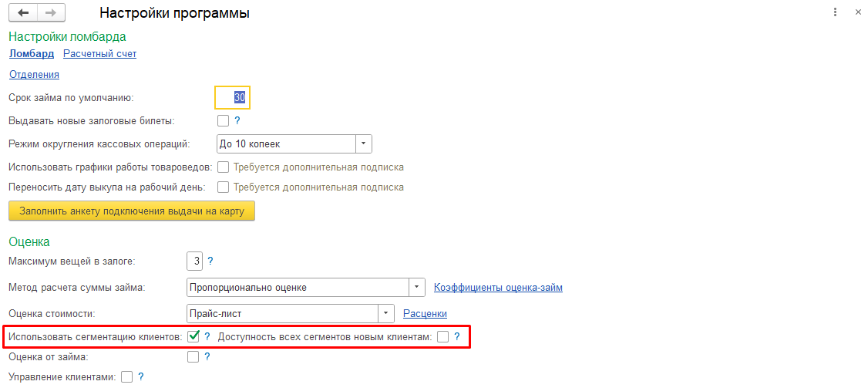Screen dimensions: 868x388
Task: Show help for Использовать сегментацию клиентов
Action: 207,336
